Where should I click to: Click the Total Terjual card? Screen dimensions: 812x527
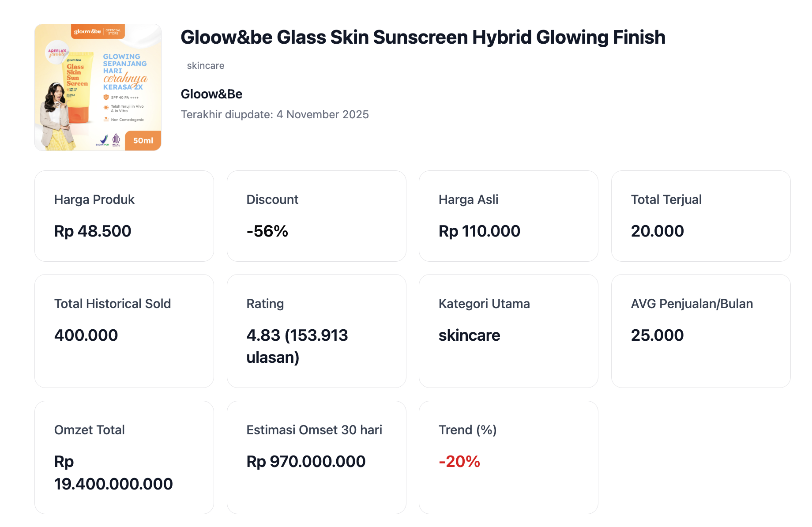coord(700,216)
